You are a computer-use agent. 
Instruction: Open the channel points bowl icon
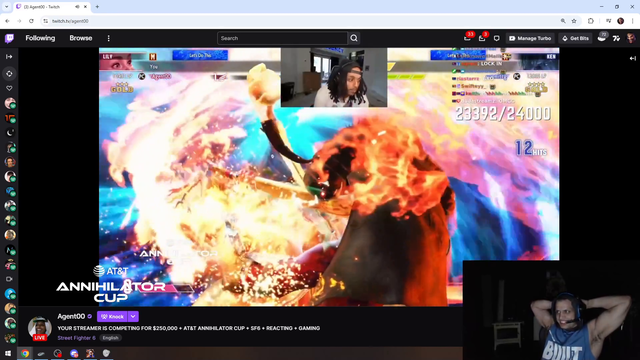[602, 38]
